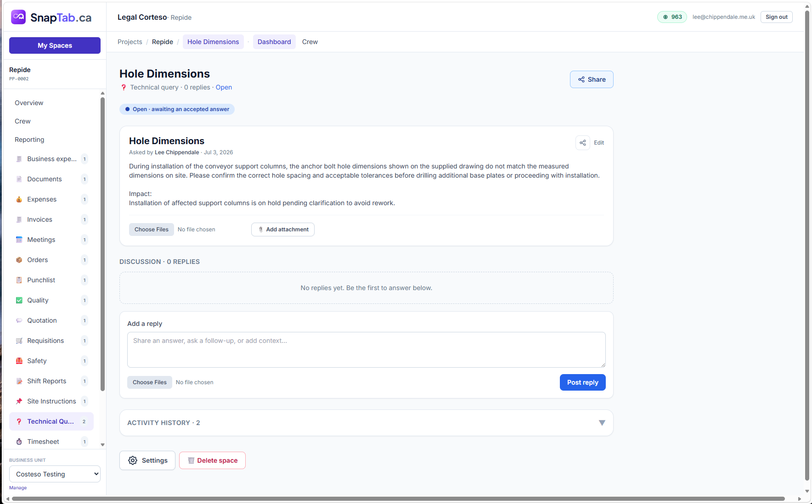The height and width of the screenshot is (504, 812).
Task: Click the Manage link under business unit
Action: pyautogui.click(x=18, y=488)
